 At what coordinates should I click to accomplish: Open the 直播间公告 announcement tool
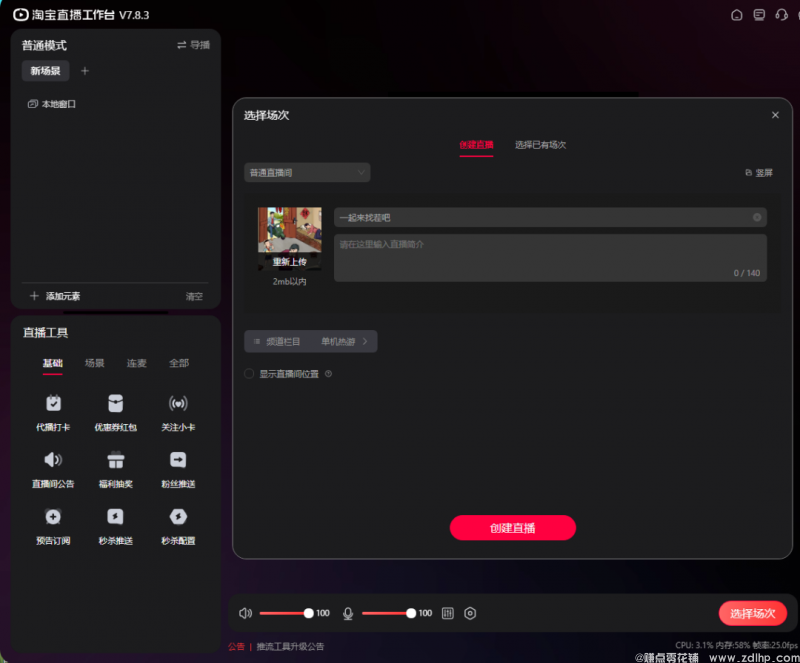pos(53,461)
